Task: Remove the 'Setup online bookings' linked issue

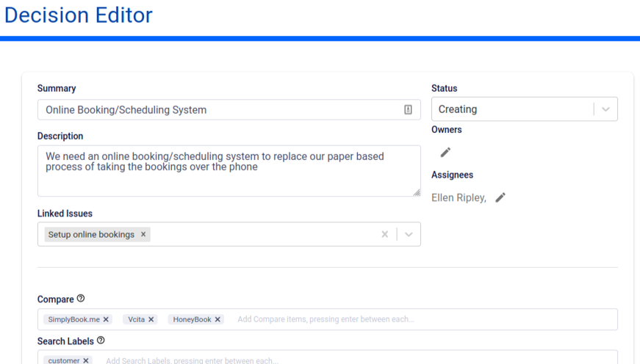Action: 143,235
